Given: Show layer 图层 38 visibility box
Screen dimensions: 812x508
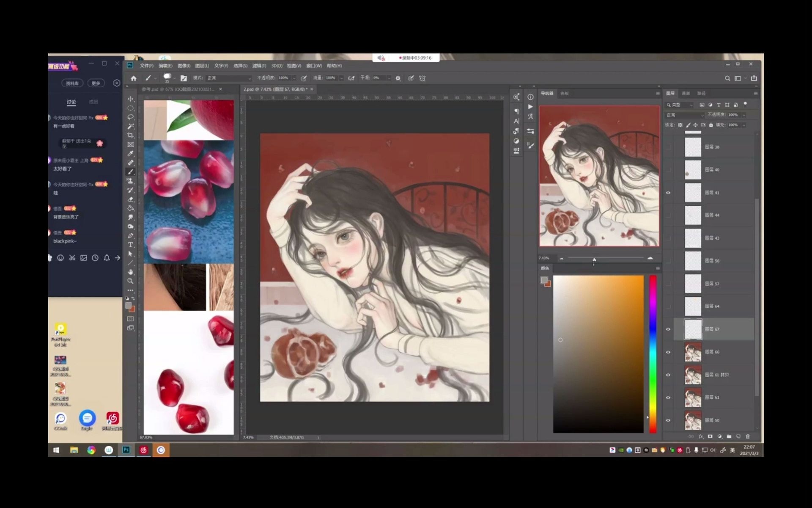Looking at the screenshot, I should tap(668, 147).
